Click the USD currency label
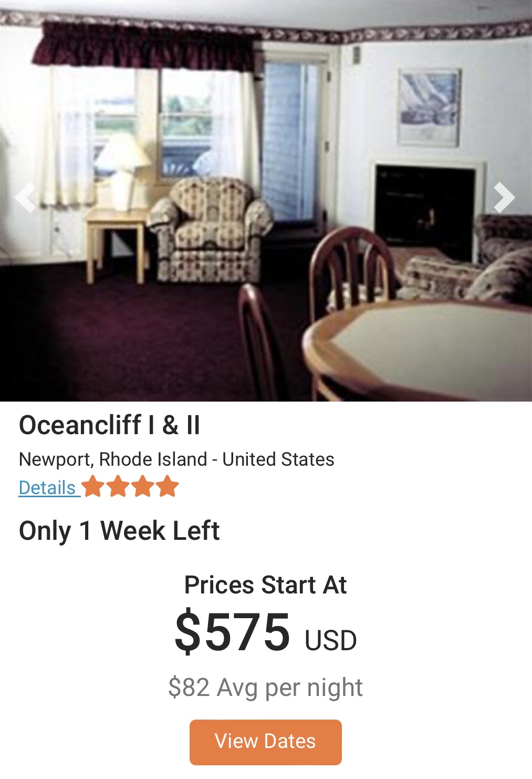The height and width of the screenshot is (779, 532). 331,640
